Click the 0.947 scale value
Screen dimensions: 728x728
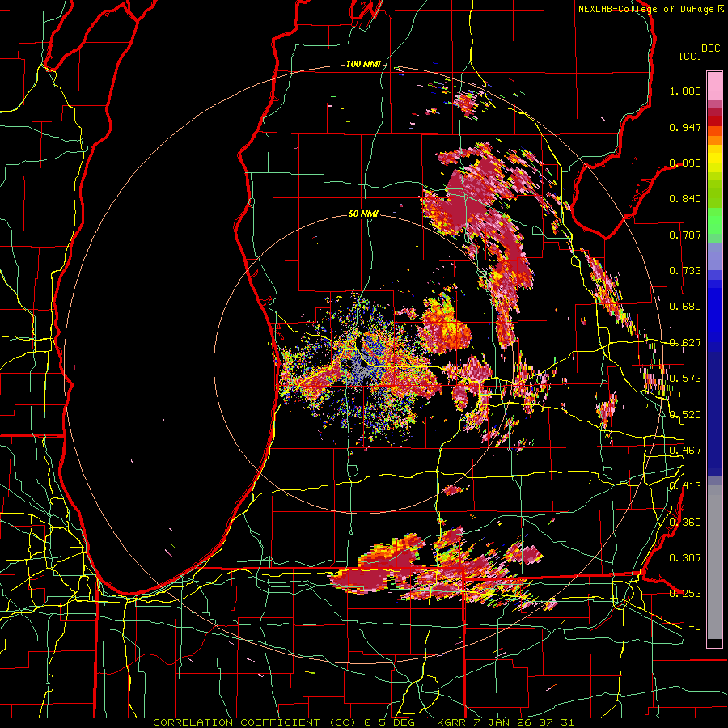tap(685, 127)
